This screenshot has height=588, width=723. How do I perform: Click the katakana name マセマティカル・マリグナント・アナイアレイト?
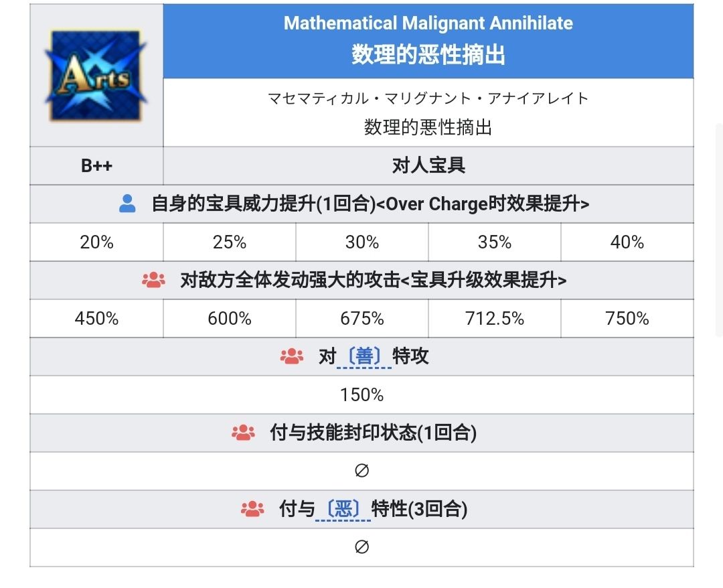coord(428,98)
